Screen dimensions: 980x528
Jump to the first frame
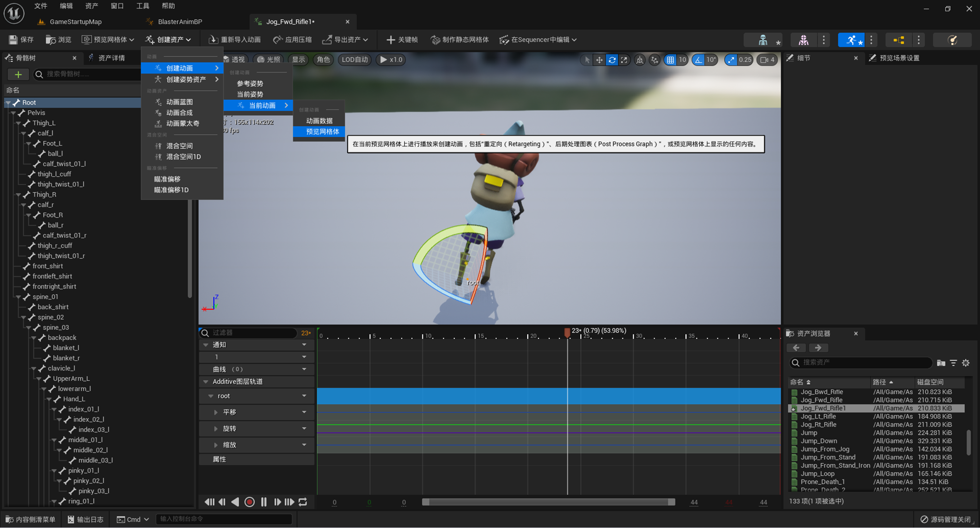(209, 502)
